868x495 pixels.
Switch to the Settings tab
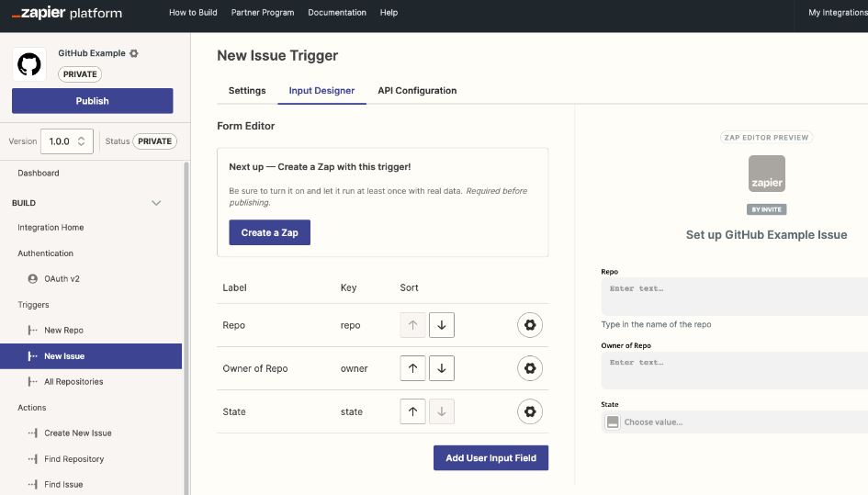point(247,90)
